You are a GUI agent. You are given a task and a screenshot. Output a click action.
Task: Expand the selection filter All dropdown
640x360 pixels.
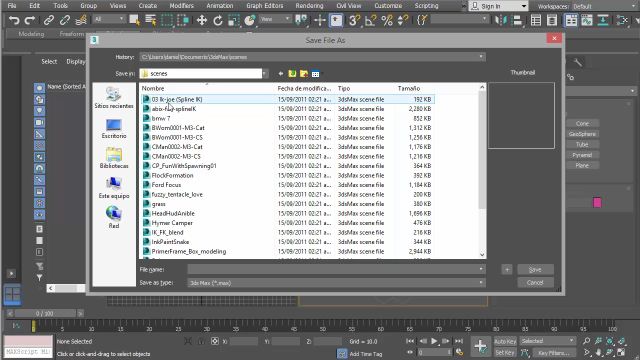point(109,19)
